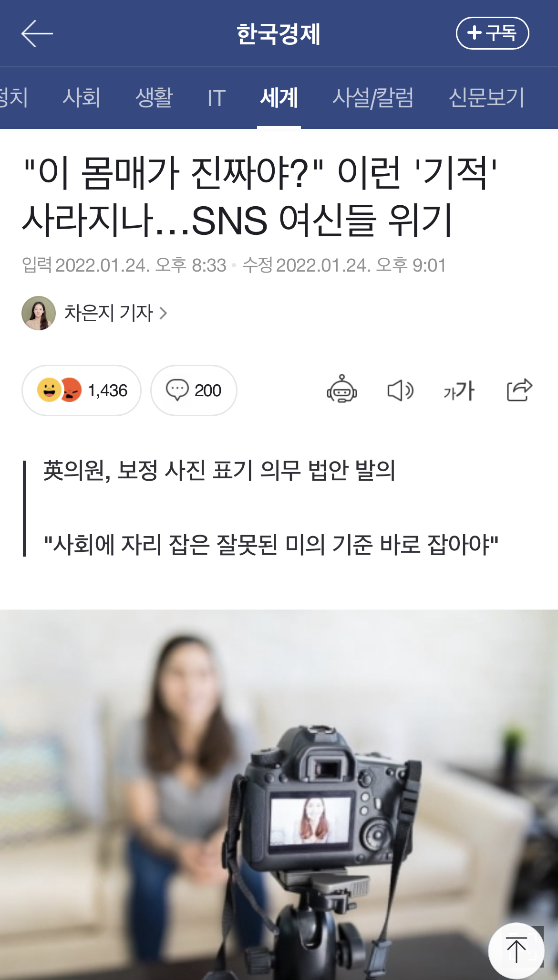Open the 사설/칼럼 tab
This screenshot has width=558, height=980.
373,97
